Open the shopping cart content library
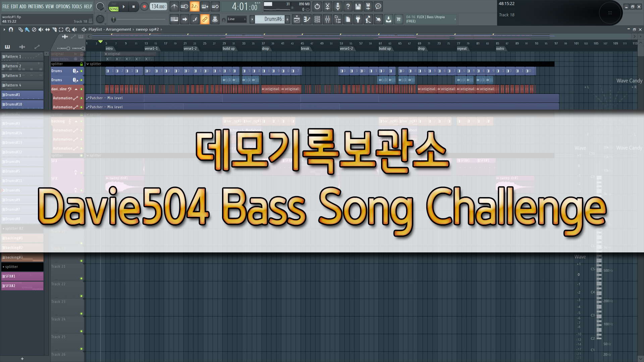Image resolution: width=644 pixels, height=362 pixels. [398, 19]
